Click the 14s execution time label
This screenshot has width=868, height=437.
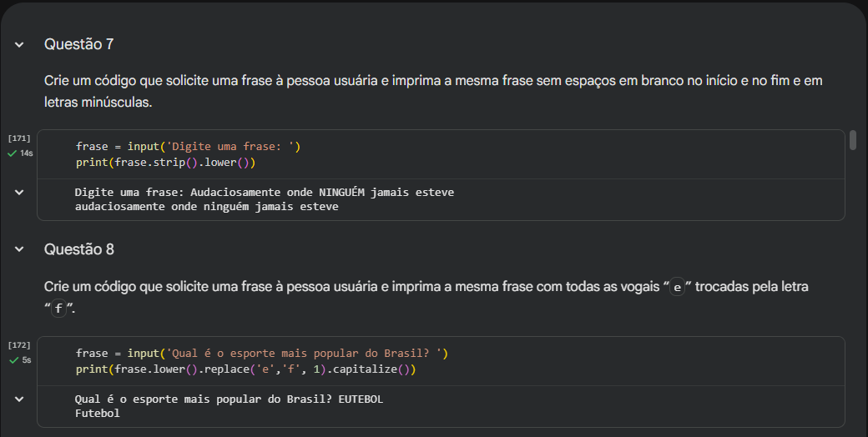tap(27, 153)
